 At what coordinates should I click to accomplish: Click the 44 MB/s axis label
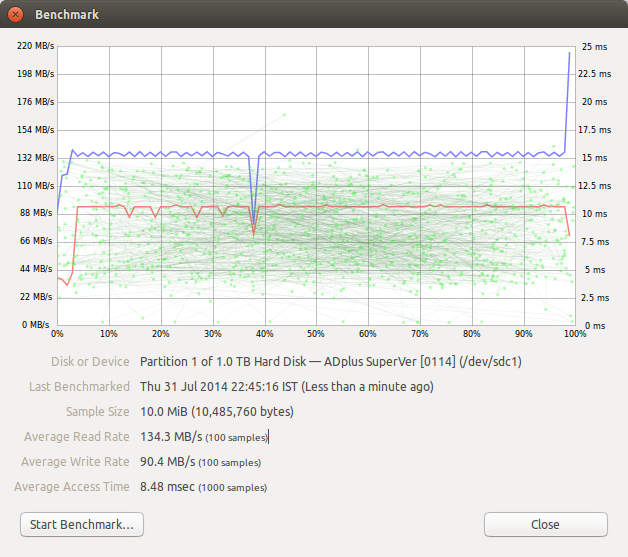click(x=36, y=269)
